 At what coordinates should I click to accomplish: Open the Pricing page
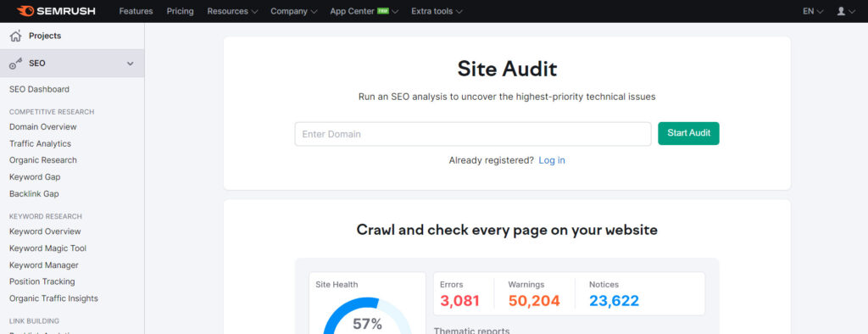tap(180, 11)
